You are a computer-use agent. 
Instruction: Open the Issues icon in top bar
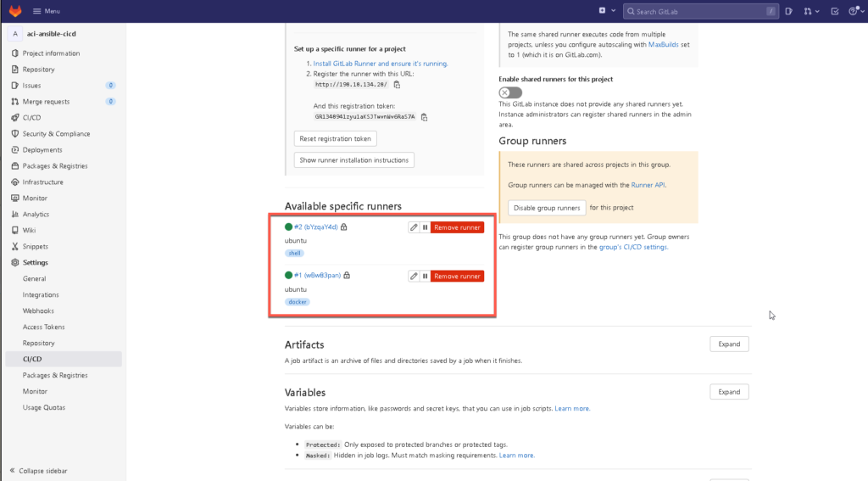coord(789,11)
